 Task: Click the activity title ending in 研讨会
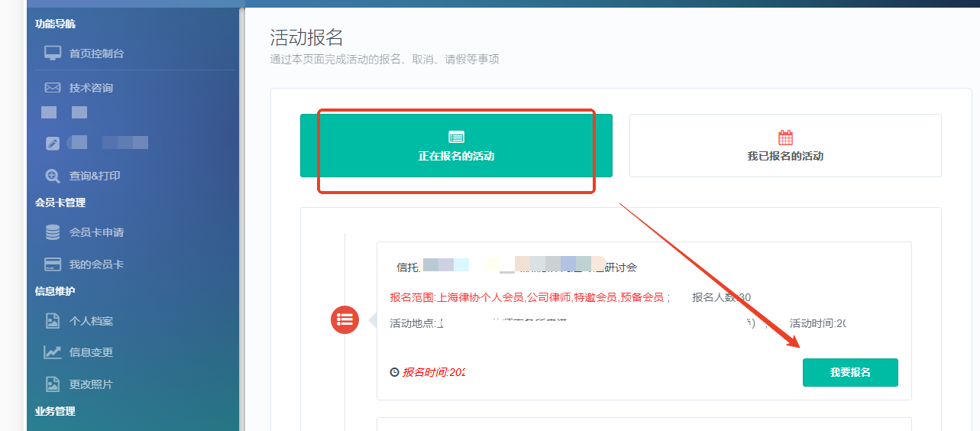(x=516, y=267)
